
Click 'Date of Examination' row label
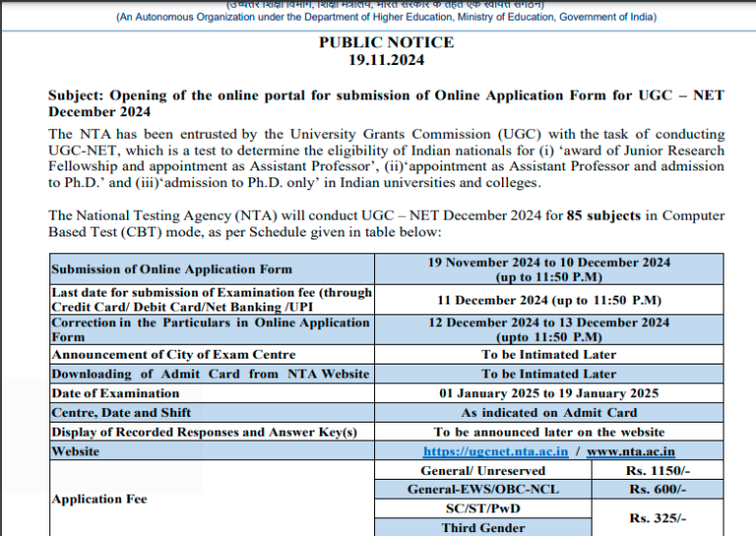[x=213, y=393]
